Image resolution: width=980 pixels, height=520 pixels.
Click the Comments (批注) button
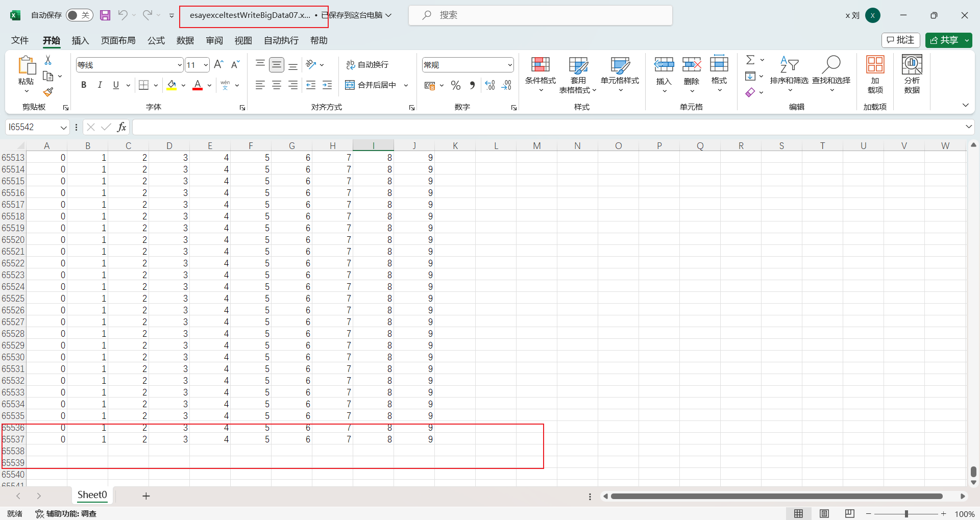900,40
